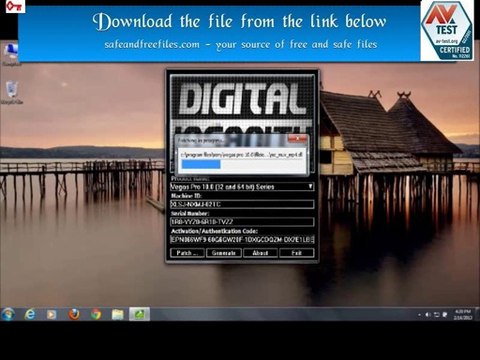The width and height of the screenshot is (480, 360).
Task: Open the file explorer folder taskbar icon
Action: tap(117, 314)
